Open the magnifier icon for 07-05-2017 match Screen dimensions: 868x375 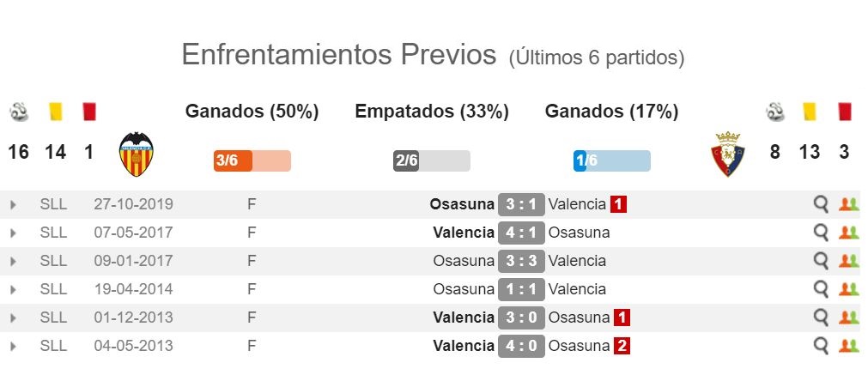(x=821, y=233)
